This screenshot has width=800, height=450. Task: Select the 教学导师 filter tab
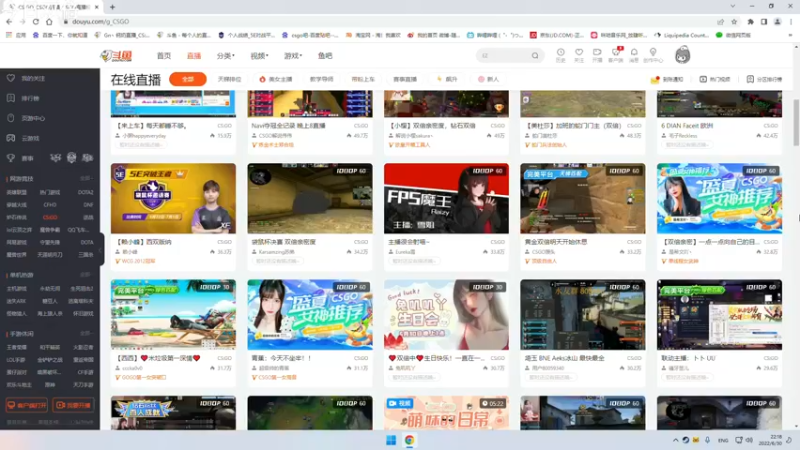321,79
